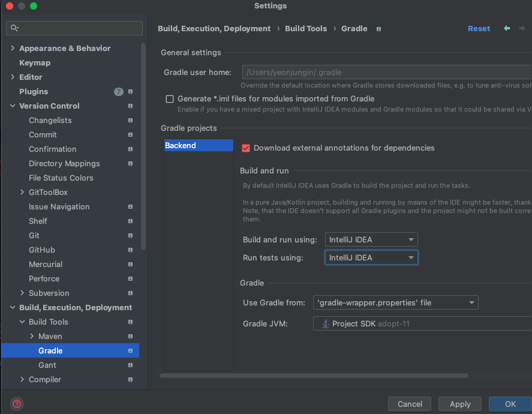Expand the Subversion node
This screenshot has height=414, width=532.
(x=22, y=293)
